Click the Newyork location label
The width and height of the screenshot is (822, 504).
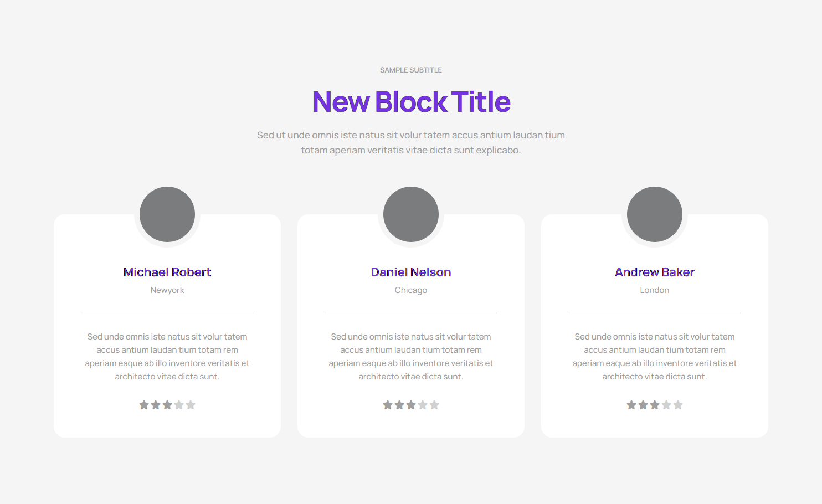point(167,290)
